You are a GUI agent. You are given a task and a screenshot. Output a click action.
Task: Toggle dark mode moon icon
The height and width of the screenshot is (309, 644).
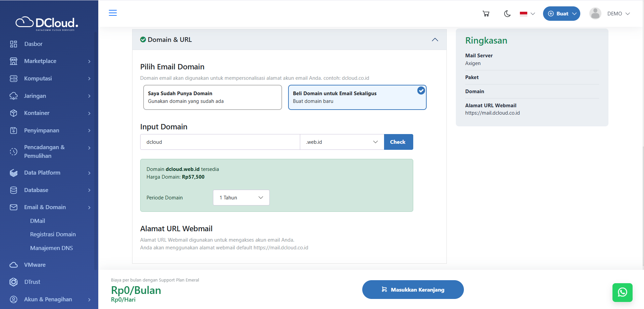[x=507, y=14]
